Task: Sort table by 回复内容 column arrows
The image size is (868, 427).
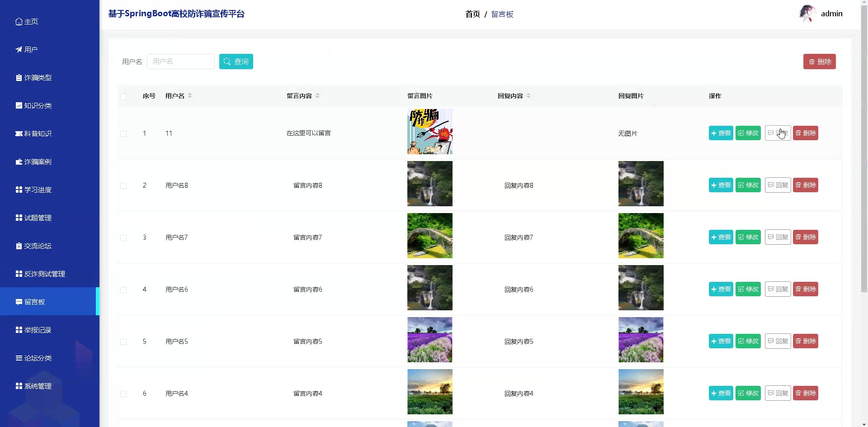Action: pos(528,95)
